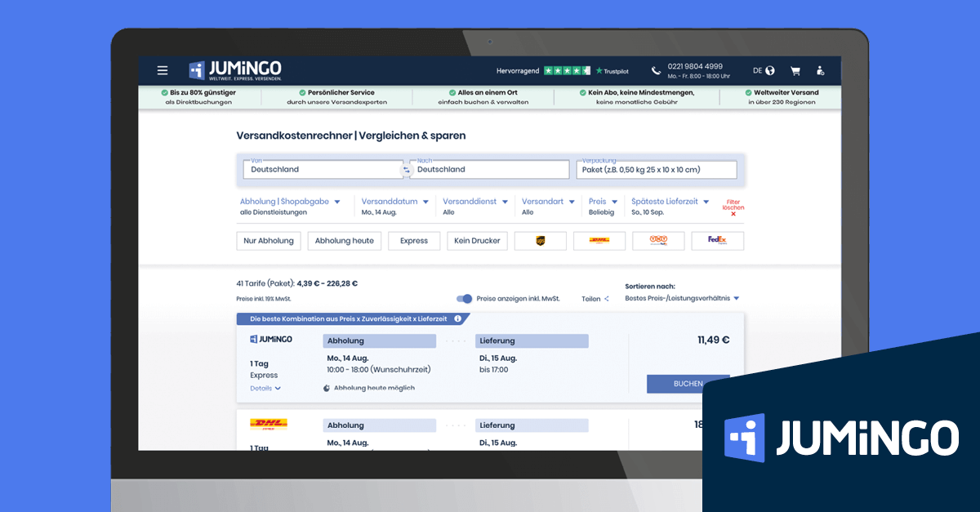Click the red Filter löschen cross

(x=733, y=214)
